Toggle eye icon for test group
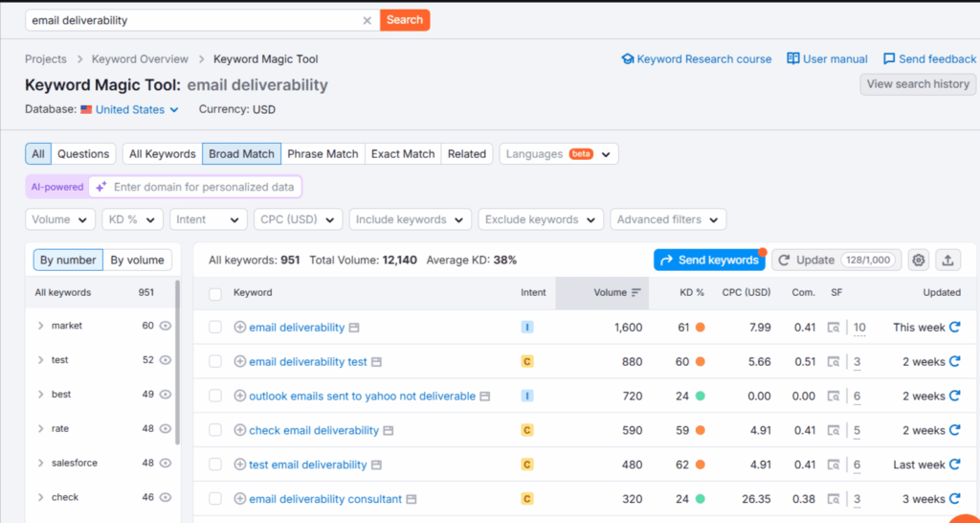Image resolution: width=980 pixels, height=523 pixels. [165, 360]
